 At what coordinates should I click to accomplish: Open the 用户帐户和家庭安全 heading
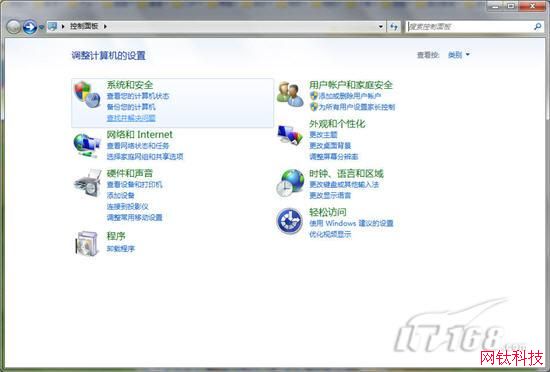(x=350, y=84)
